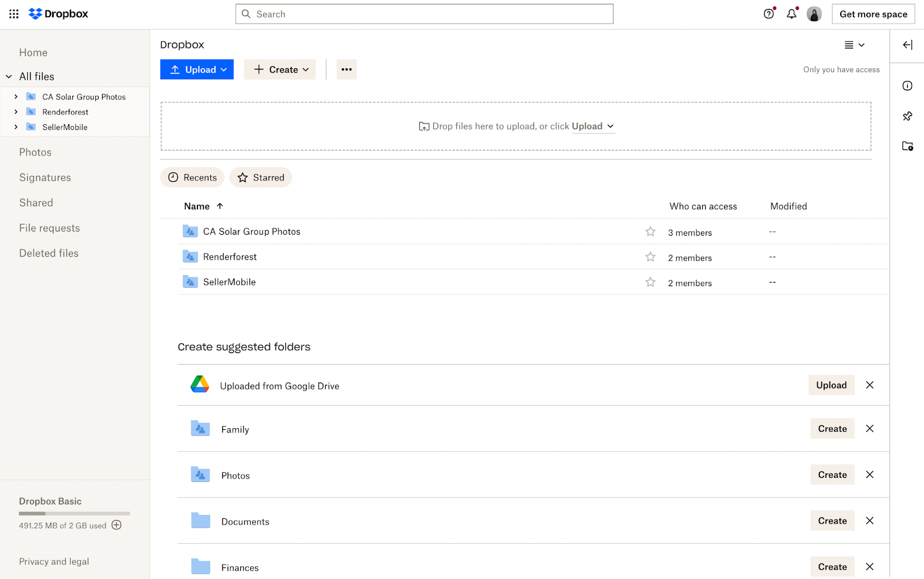
Task: Star the CA Solar Group Photos folder
Action: (x=650, y=232)
